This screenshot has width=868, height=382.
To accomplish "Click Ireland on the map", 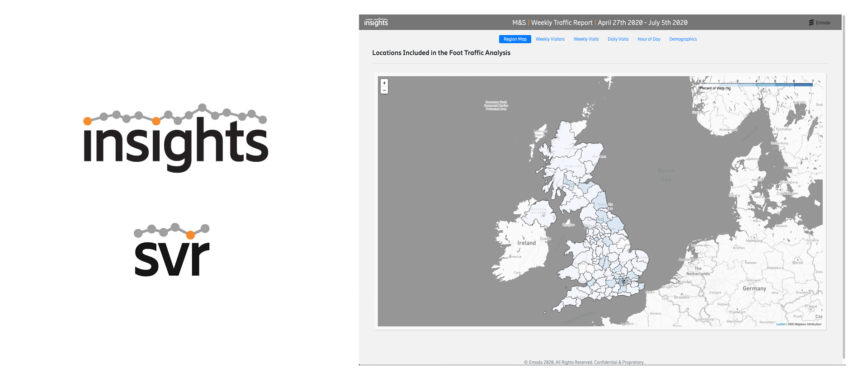I will (x=527, y=243).
